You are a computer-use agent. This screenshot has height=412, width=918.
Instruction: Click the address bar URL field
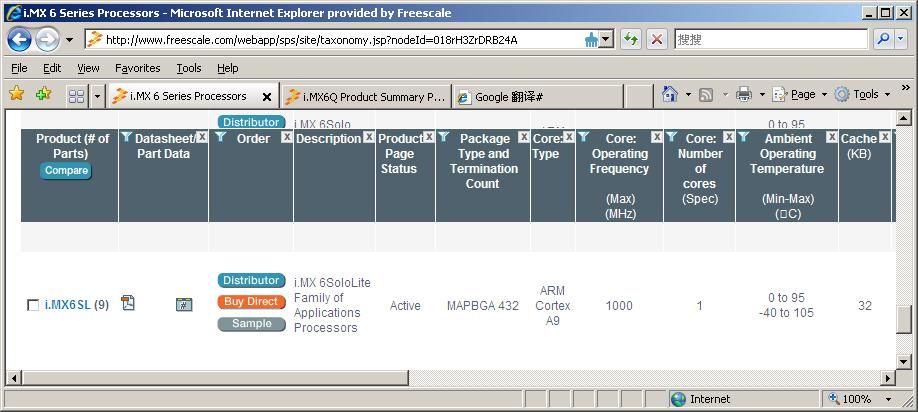click(335, 40)
